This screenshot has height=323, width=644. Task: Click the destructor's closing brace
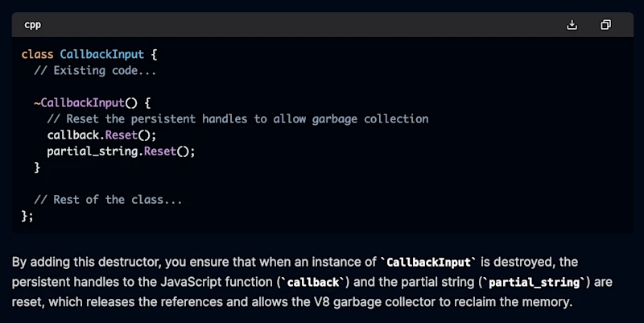tap(37, 168)
